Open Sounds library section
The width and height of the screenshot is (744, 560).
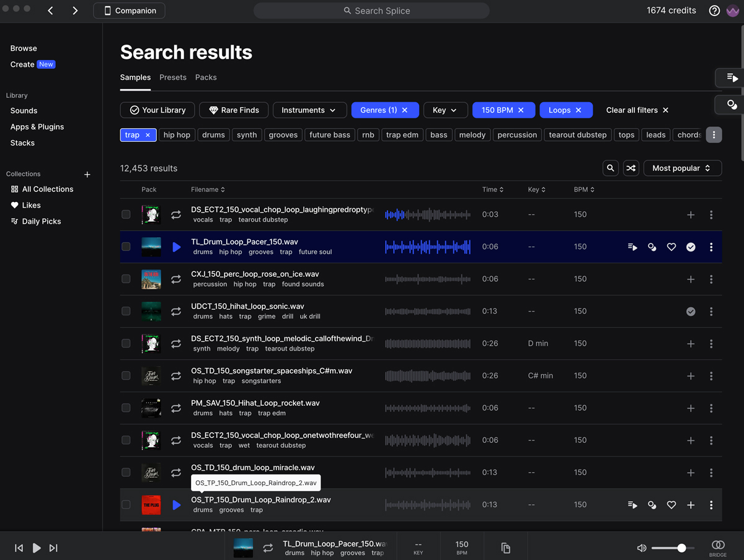click(x=24, y=110)
